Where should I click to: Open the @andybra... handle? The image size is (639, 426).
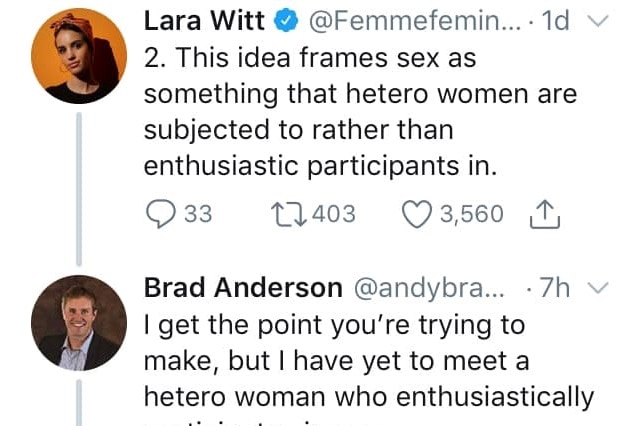tap(429, 289)
